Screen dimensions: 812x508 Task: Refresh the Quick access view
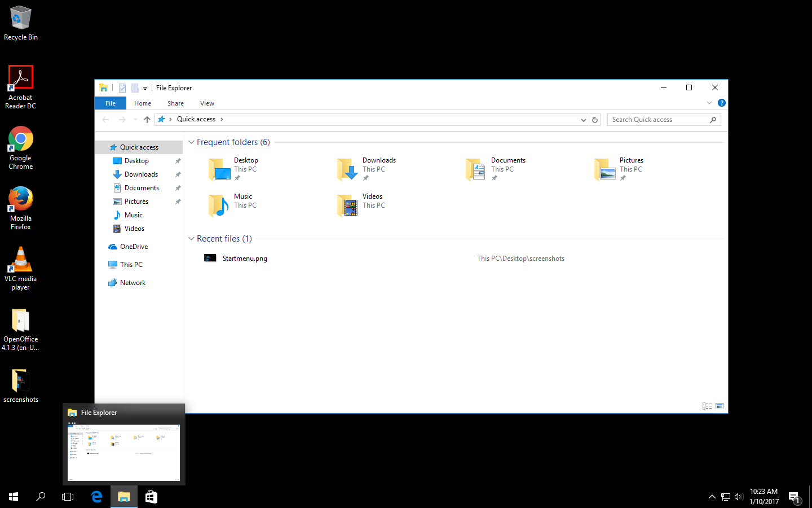(595, 120)
